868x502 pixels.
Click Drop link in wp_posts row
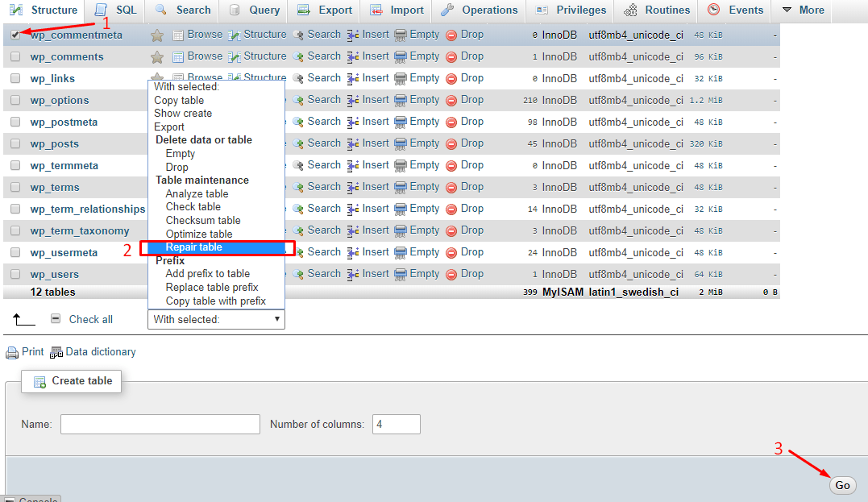(472, 143)
